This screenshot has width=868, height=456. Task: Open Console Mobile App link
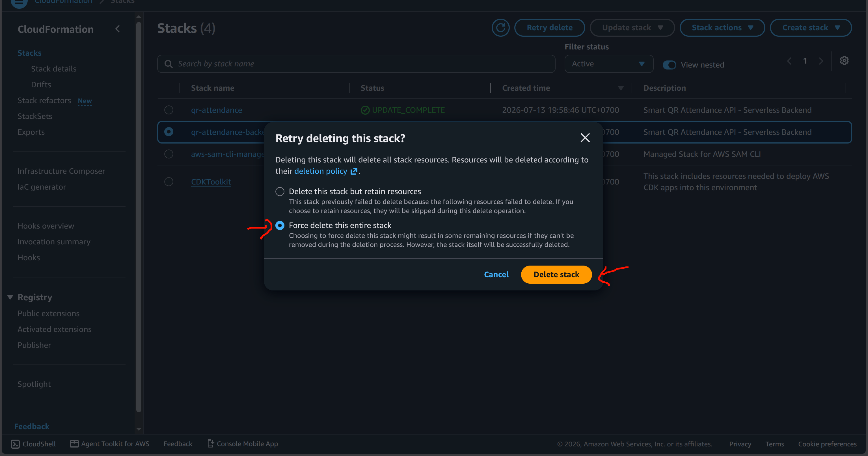point(243,444)
